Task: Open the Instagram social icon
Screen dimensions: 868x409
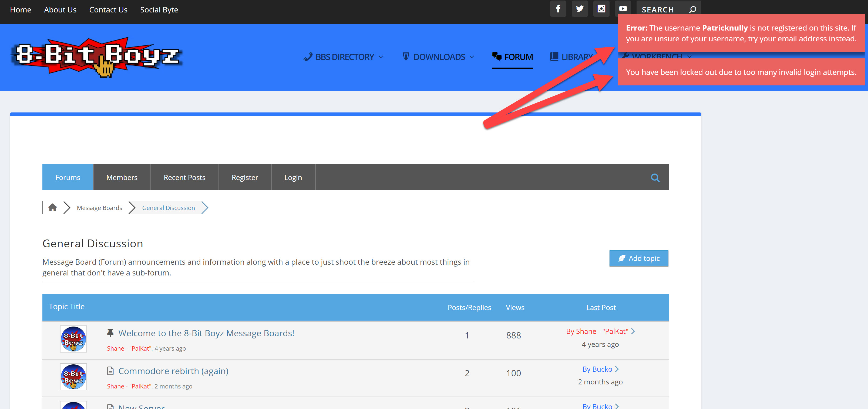Action: [x=601, y=8]
